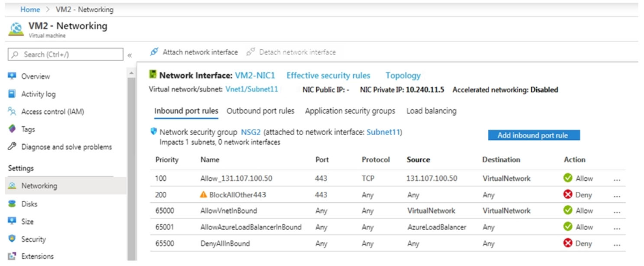Open the Effective security rules link

[328, 75]
